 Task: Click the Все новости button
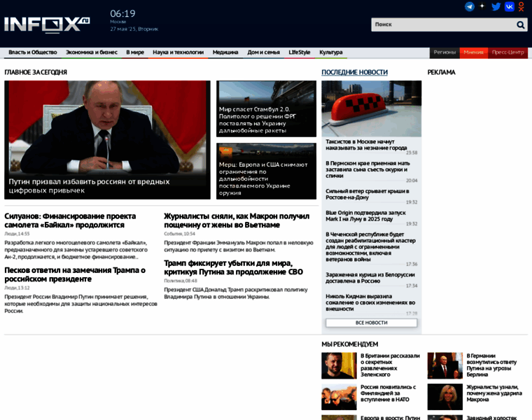click(x=372, y=323)
